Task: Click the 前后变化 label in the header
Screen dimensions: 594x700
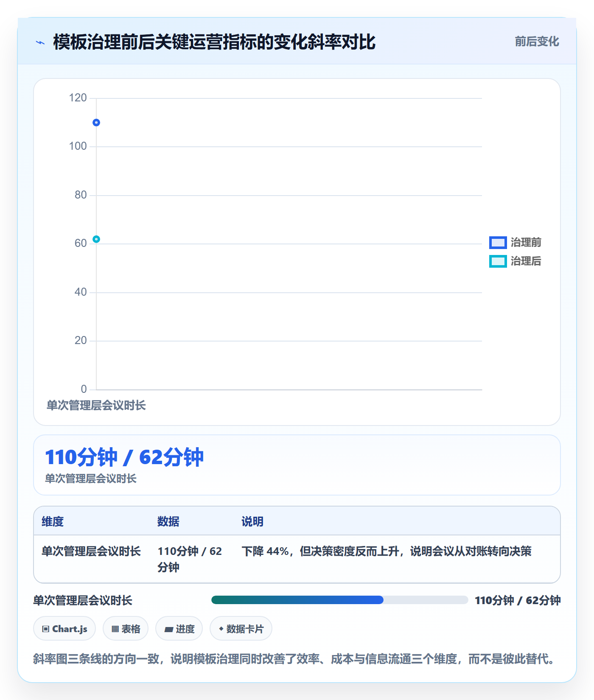Action: click(537, 42)
